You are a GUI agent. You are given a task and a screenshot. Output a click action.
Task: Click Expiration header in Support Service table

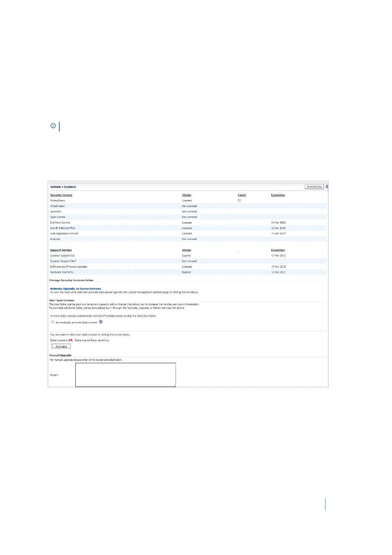point(278,250)
